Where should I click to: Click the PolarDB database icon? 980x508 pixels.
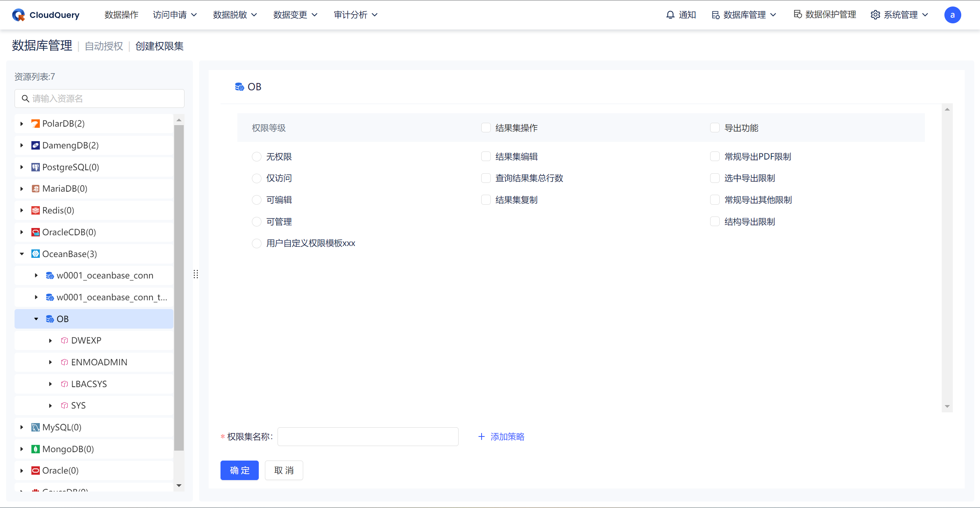click(36, 124)
